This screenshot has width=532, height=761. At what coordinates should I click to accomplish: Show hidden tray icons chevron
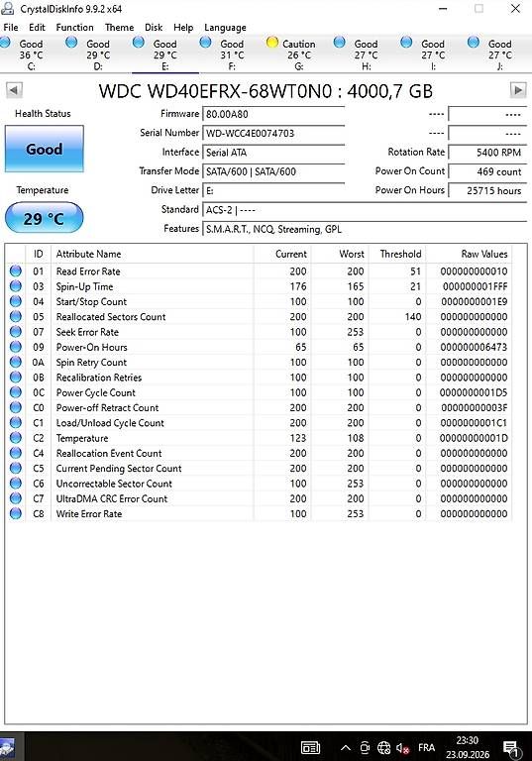(345, 747)
